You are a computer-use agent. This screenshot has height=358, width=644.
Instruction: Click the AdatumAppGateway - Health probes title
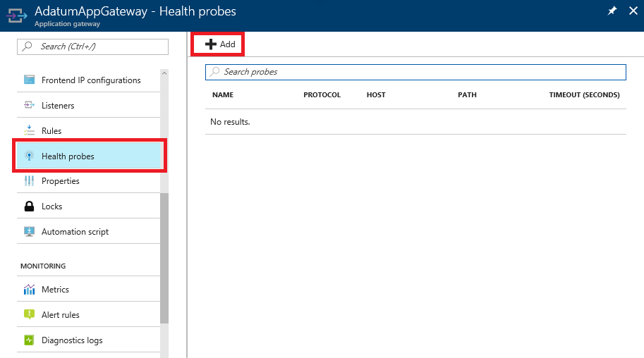135,11
